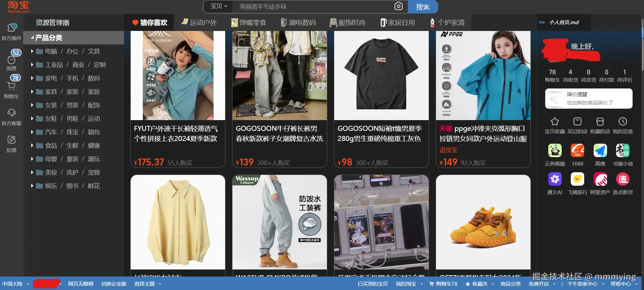The image size is (644, 290).
Task: Open FYUT户外速干长袖 product image
Action: pos(178,75)
